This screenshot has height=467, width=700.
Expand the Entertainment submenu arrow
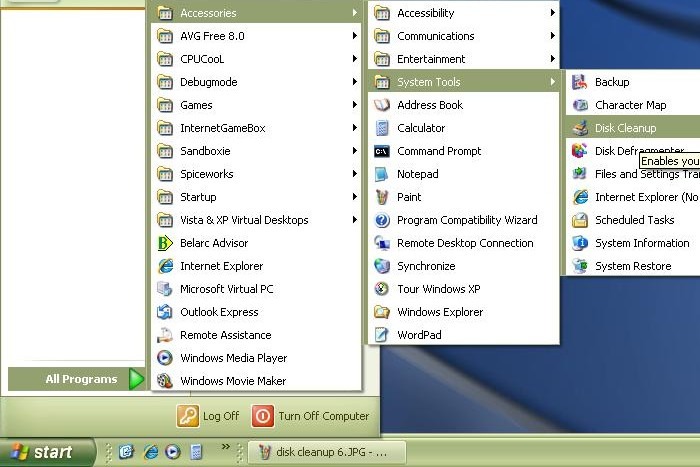coord(552,59)
